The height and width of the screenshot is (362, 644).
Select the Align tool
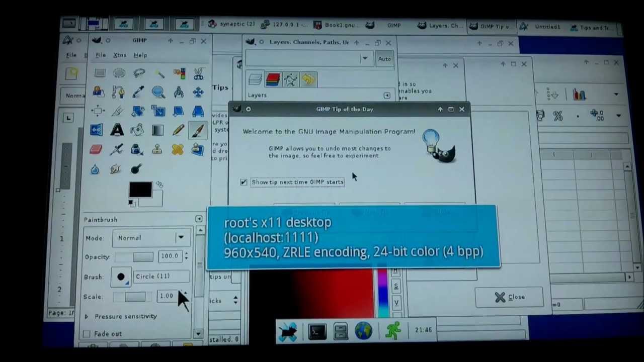tap(98, 111)
